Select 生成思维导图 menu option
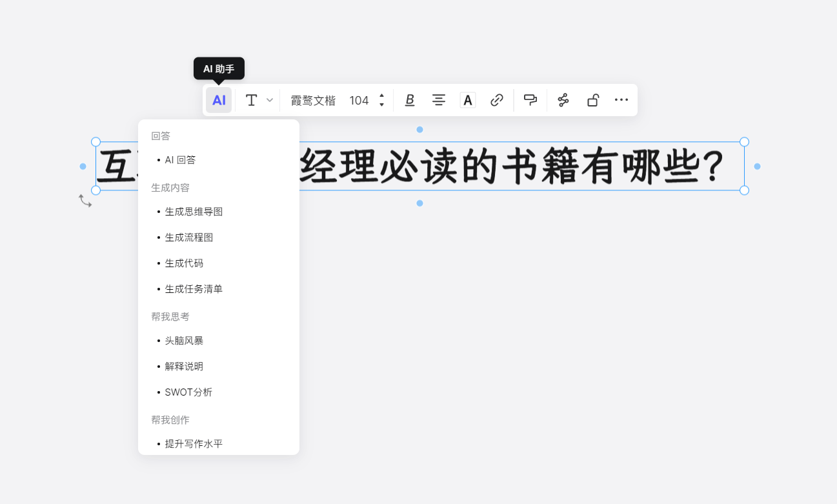 tap(219, 212)
